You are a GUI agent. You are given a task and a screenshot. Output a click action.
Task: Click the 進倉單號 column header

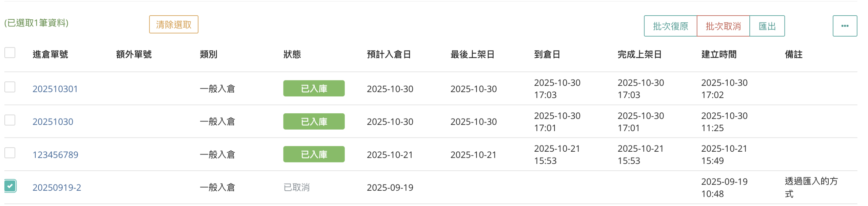50,54
